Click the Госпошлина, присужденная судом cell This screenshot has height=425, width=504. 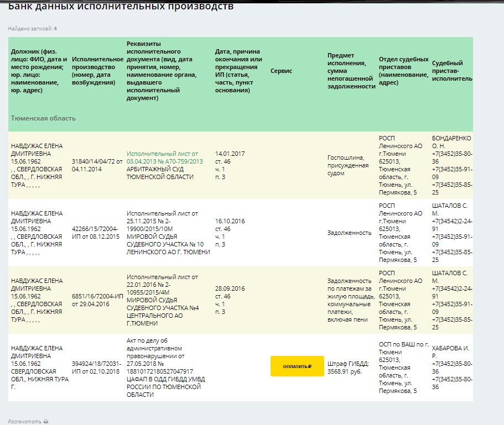[348, 165]
